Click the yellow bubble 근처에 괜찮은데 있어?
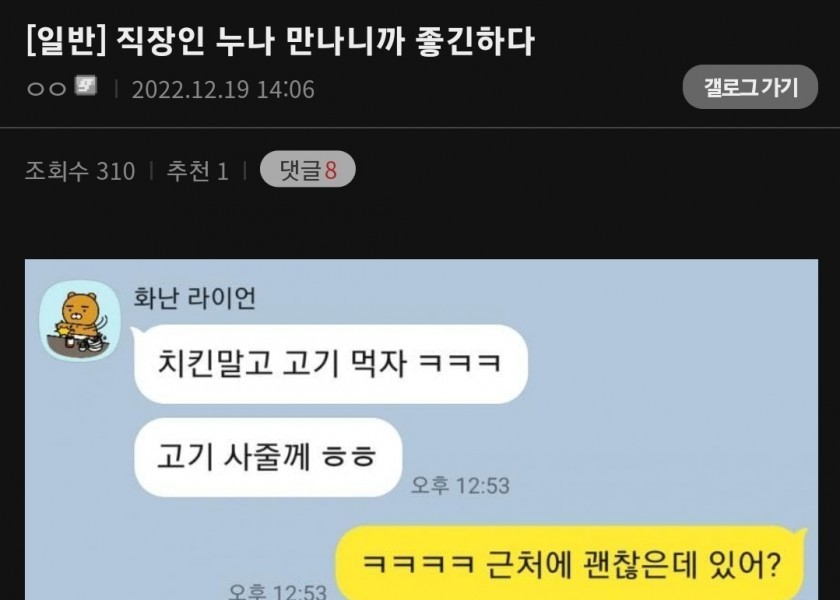 (571, 563)
